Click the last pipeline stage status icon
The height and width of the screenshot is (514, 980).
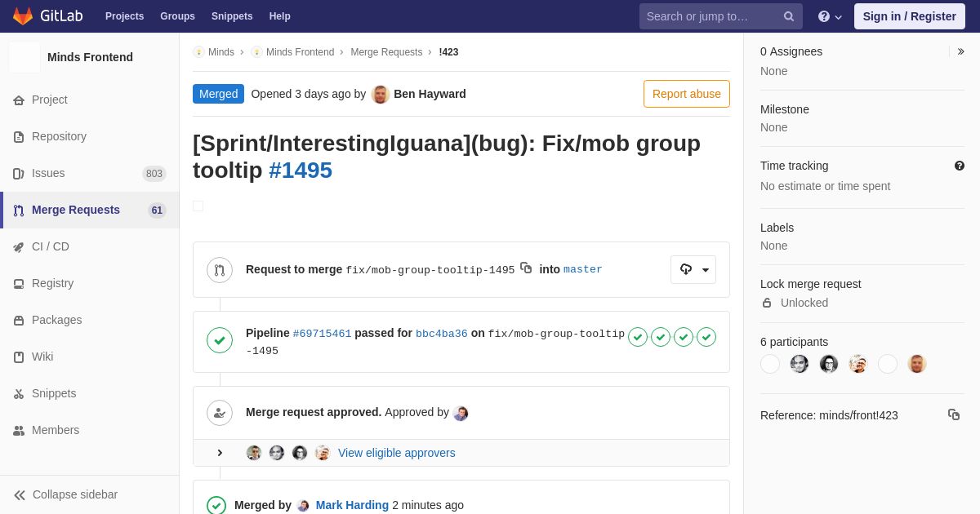point(706,337)
